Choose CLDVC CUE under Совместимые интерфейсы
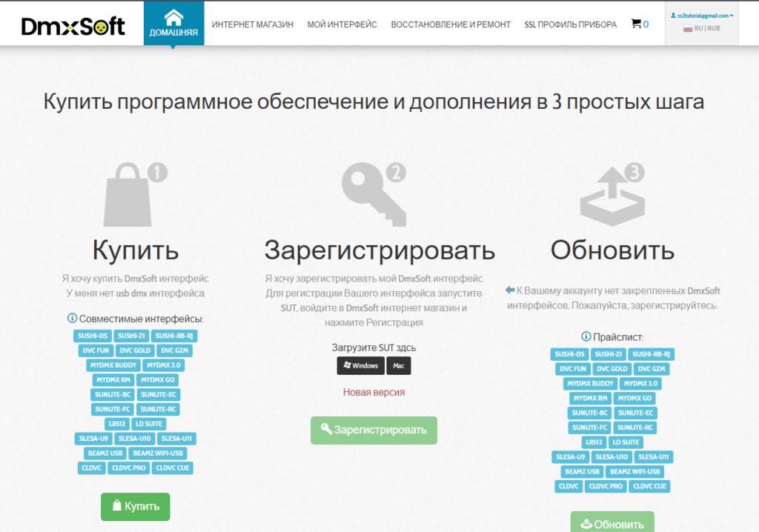 click(x=173, y=468)
